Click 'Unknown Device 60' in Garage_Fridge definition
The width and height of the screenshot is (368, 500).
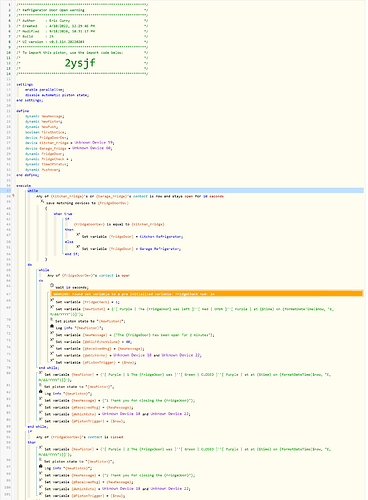(x=92, y=148)
